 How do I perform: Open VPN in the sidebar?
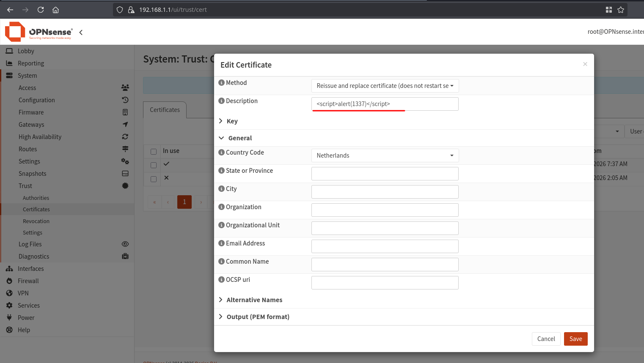(x=23, y=293)
